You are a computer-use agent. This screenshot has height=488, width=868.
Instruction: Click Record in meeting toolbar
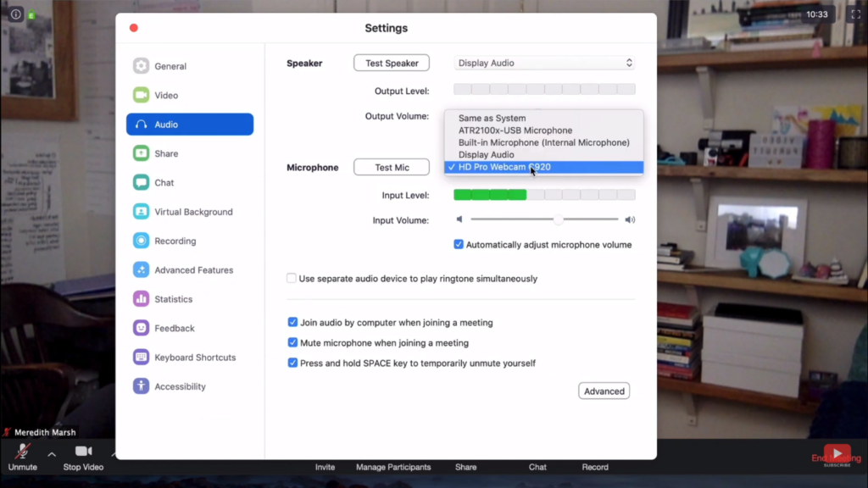(x=595, y=467)
